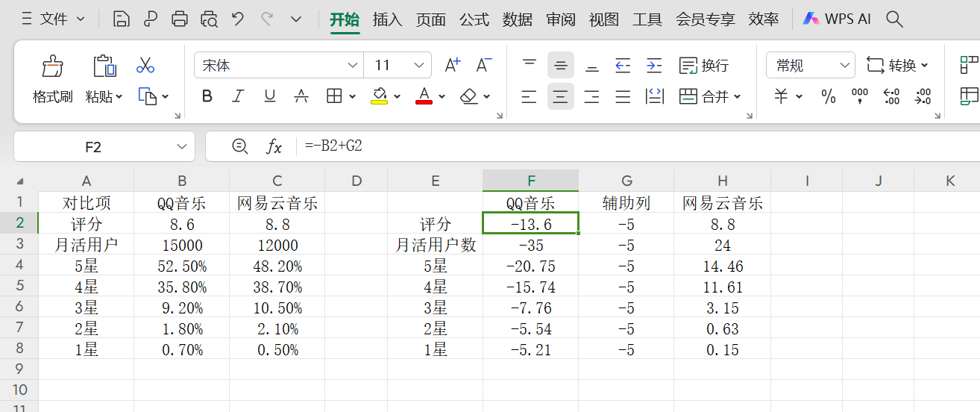This screenshot has width=980, height=412.
Task: Click the currency ¥ format icon
Action: 781,96
